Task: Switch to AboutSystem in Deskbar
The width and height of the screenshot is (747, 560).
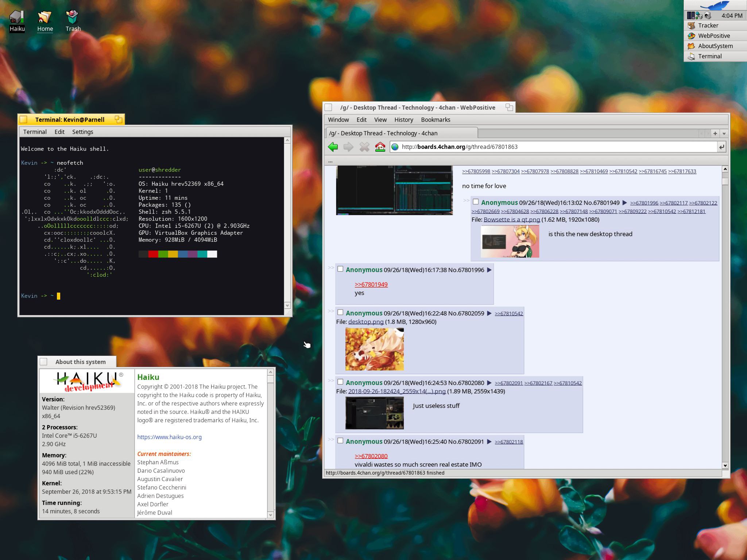Action: tap(715, 46)
